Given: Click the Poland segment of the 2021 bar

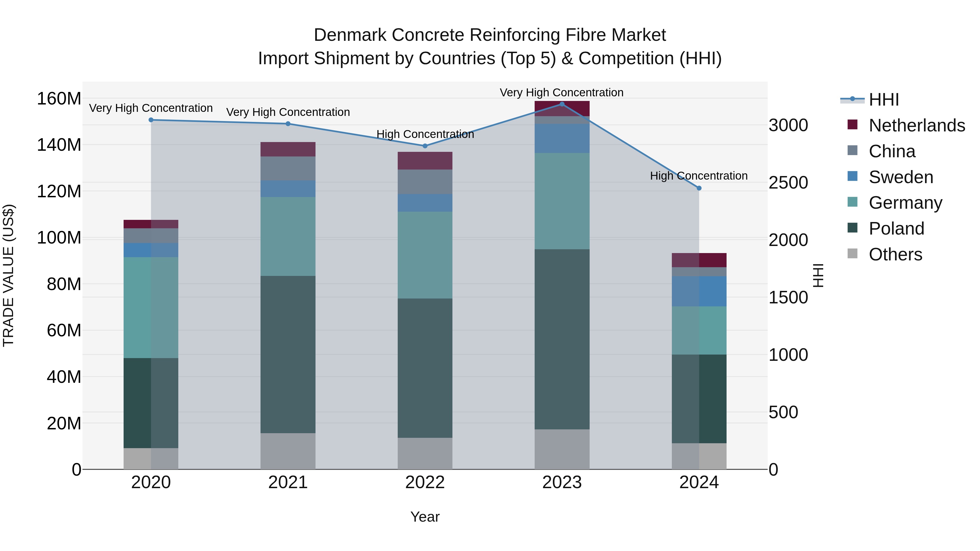Looking at the screenshot, I should [x=288, y=354].
